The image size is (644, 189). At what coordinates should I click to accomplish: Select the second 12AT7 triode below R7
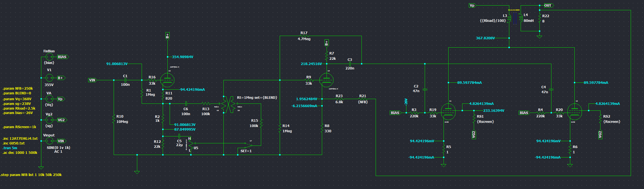pyautogui.click(x=327, y=80)
